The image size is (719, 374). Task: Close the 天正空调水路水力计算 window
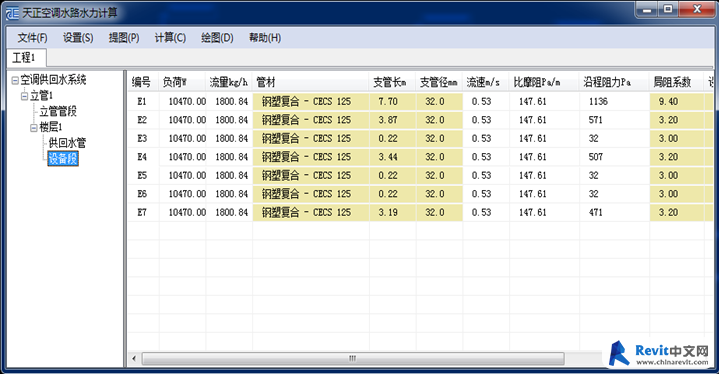click(697, 9)
